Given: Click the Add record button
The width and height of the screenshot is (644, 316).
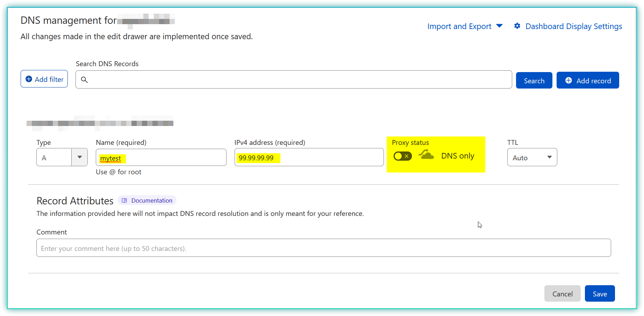Looking at the screenshot, I should 588,80.
